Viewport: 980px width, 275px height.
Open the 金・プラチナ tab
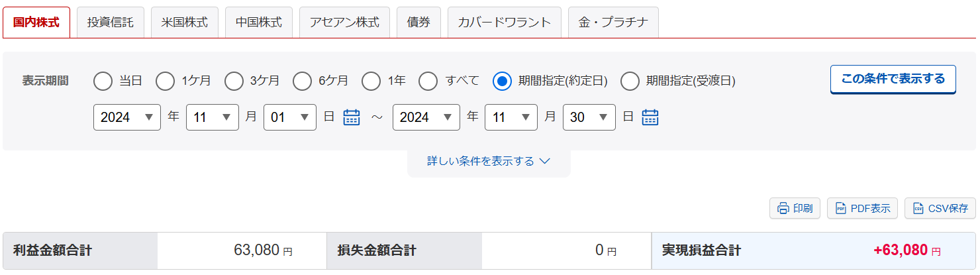[613, 23]
